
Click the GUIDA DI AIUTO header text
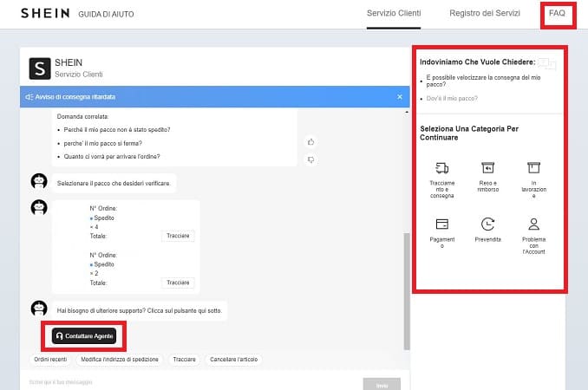point(106,14)
